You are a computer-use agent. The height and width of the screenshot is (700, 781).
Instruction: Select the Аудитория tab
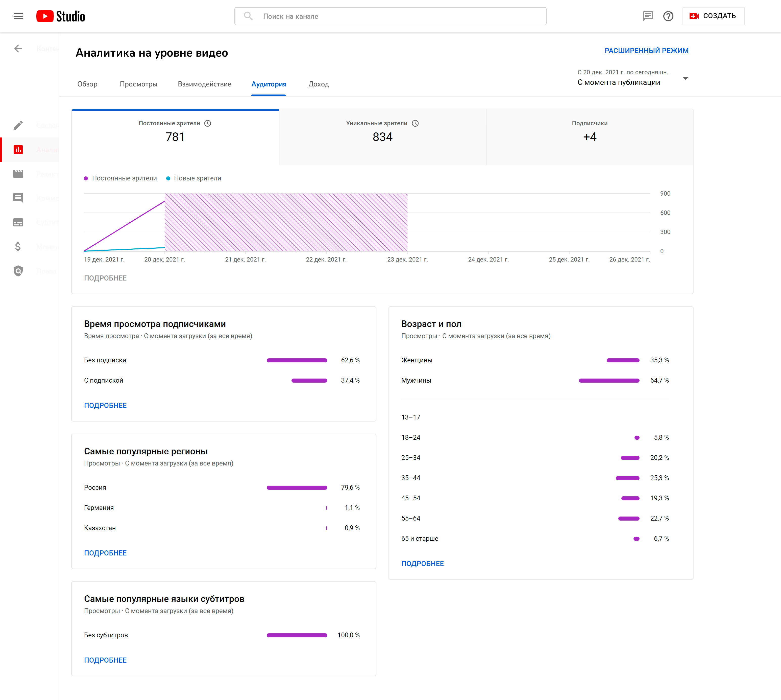pyautogui.click(x=269, y=84)
